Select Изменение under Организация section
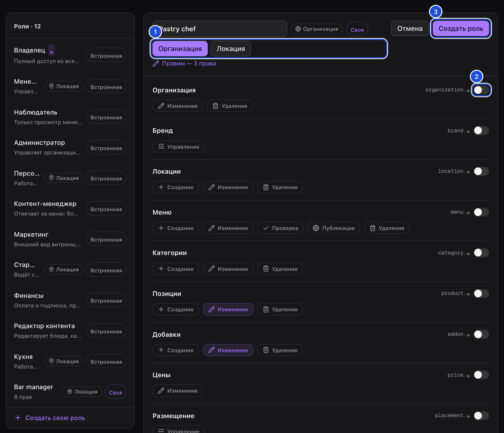Screen dimensions: 504x433 177,106
